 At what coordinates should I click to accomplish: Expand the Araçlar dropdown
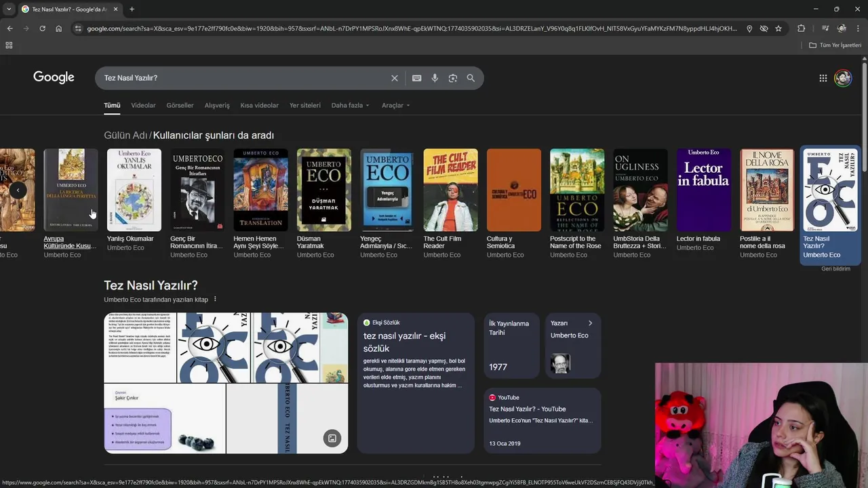tap(395, 105)
